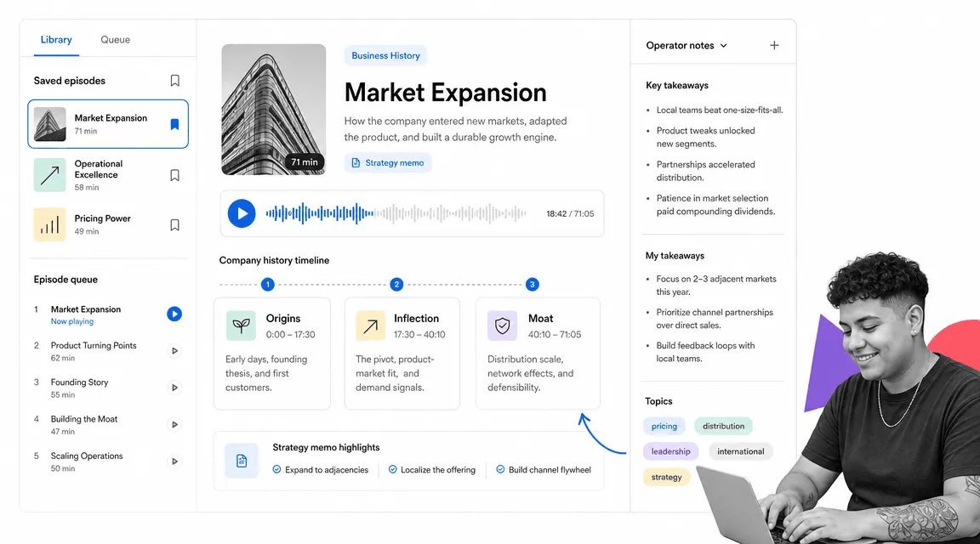Screen dimensions: 980x544
Task: Open the Market Expansion saved episode thumbnail
Action: [50, 123]
